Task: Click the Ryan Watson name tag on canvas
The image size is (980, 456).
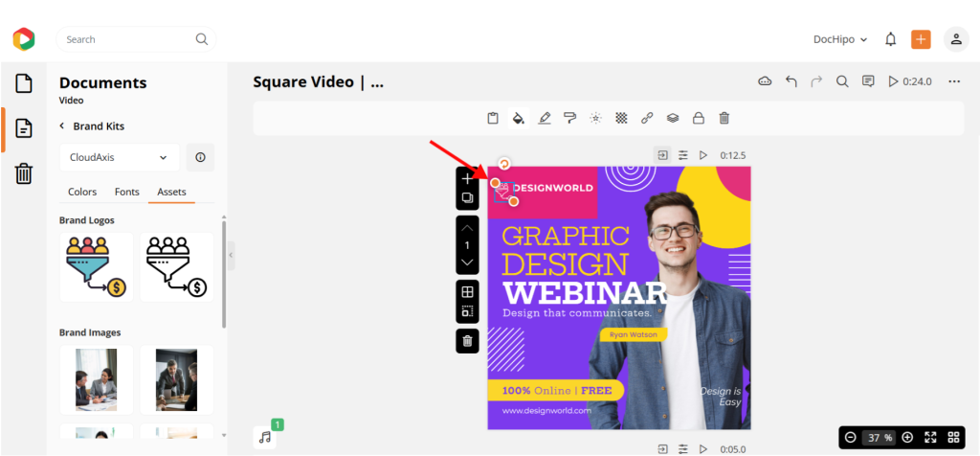Action: click(634, 334)
